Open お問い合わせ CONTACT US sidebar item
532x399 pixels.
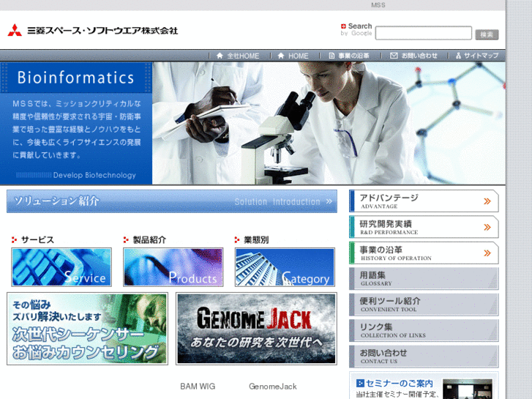click(424, 357)
